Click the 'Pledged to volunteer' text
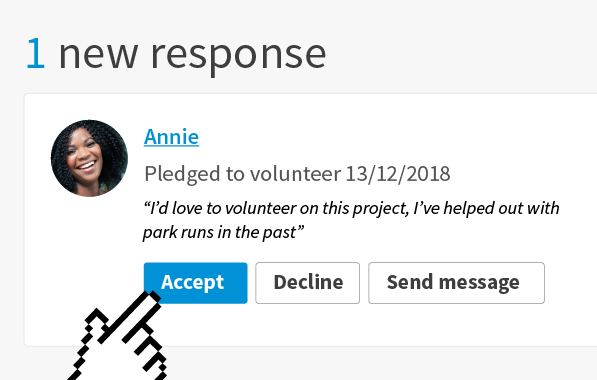The image size is (597, 380). coord(243,174)
